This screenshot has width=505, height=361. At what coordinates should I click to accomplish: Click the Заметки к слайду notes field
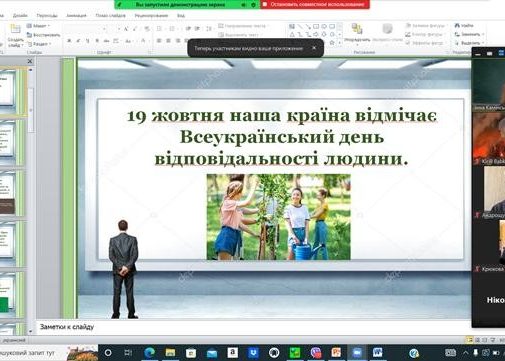coord(253,327)
